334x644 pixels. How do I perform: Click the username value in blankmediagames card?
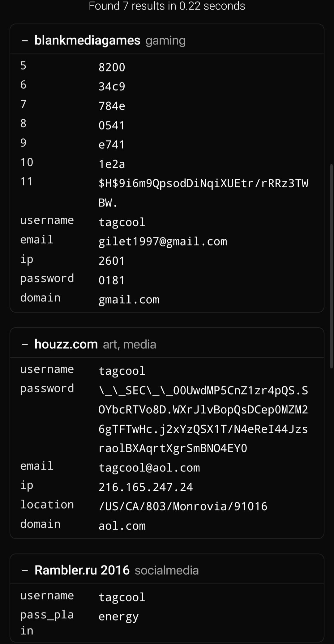click(122, 222)
